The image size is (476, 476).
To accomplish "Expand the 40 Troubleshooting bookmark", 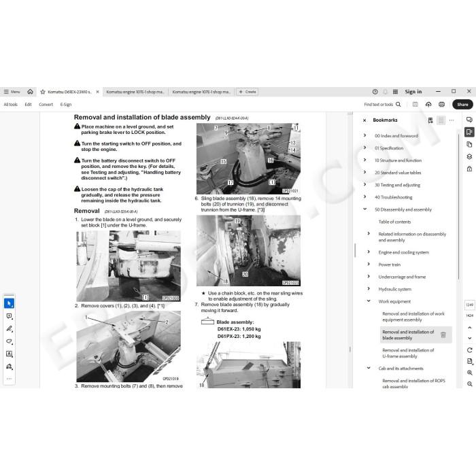I will click(x=365, y=197).
